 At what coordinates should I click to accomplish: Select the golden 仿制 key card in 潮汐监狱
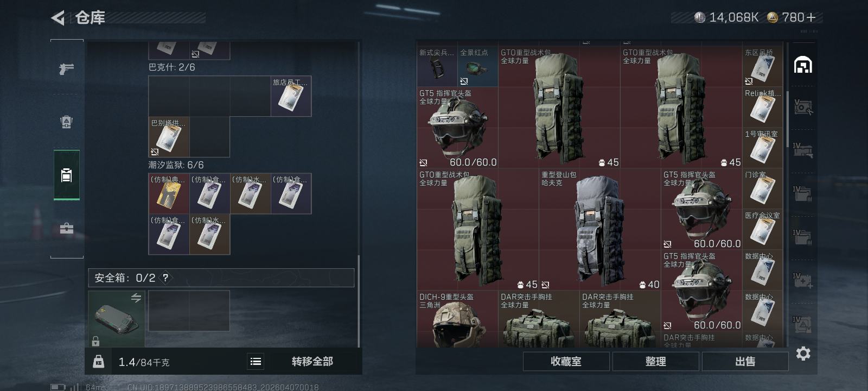(169, 193)
